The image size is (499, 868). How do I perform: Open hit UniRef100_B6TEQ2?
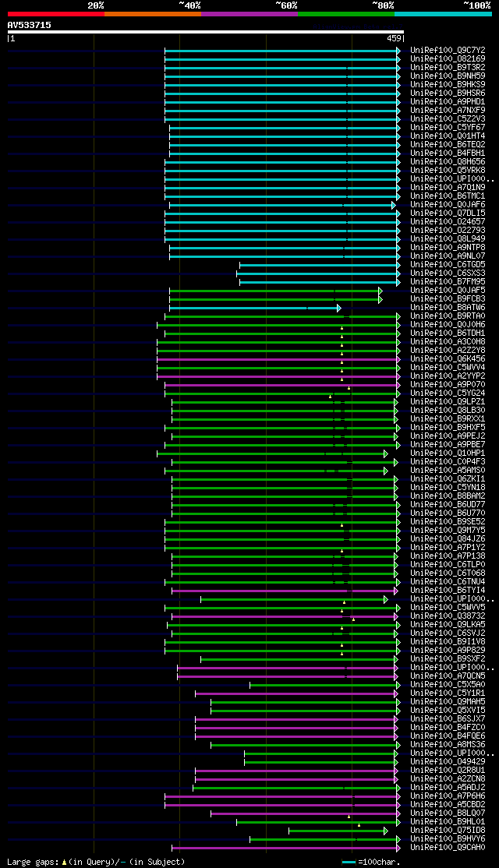[x=448, y=144]
